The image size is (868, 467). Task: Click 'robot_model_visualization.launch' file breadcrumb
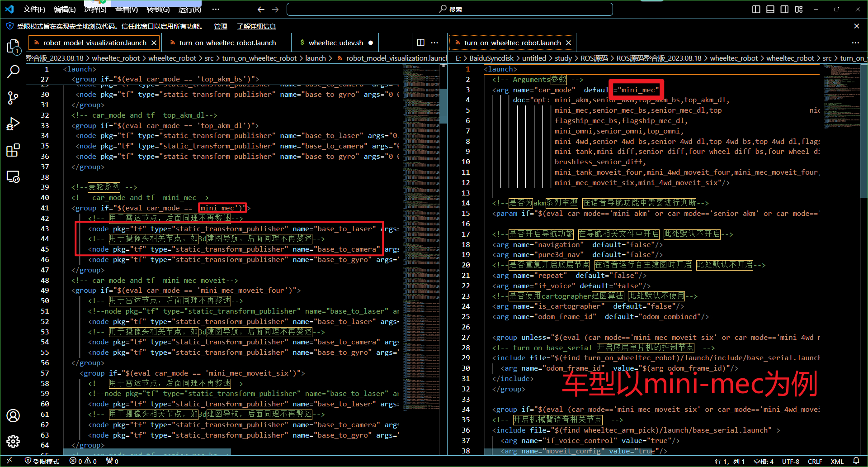coord(392,58)
